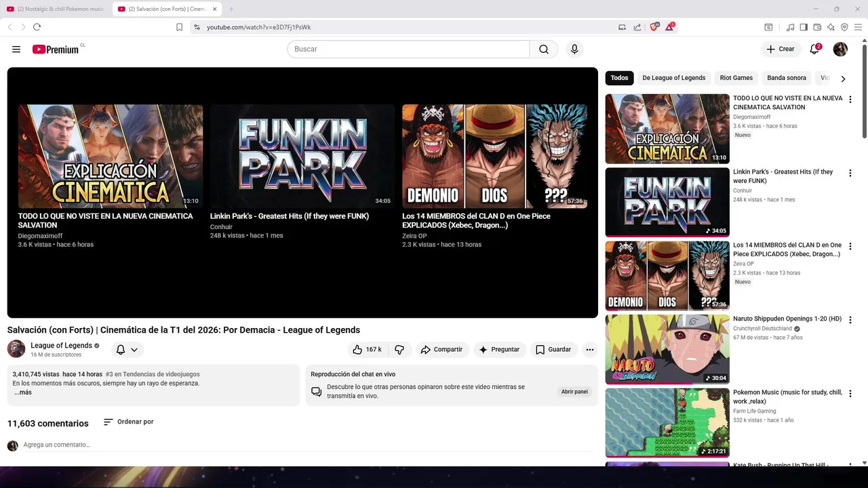Open options for Los 14 MIEMBROS sidebar video
Image resolution: width=868 pixels, height=488 pixels.
pyautogui.click(x=850, y=247)
